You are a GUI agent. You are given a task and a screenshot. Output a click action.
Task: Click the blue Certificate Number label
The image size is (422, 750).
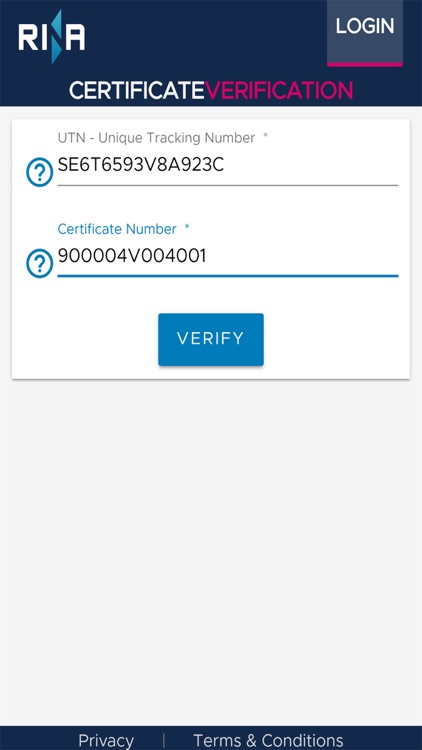pos(117,229)
